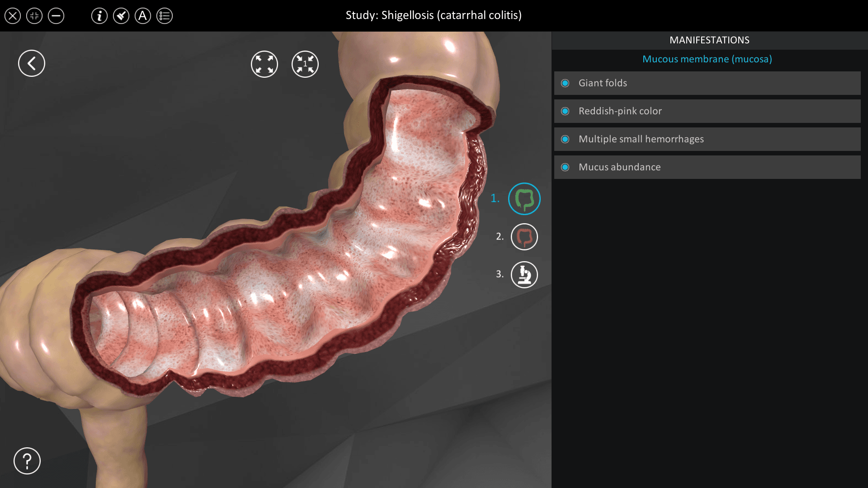Select the Mucus abundance radio button
Screen dimensions: 868x488
pos(565,167)
